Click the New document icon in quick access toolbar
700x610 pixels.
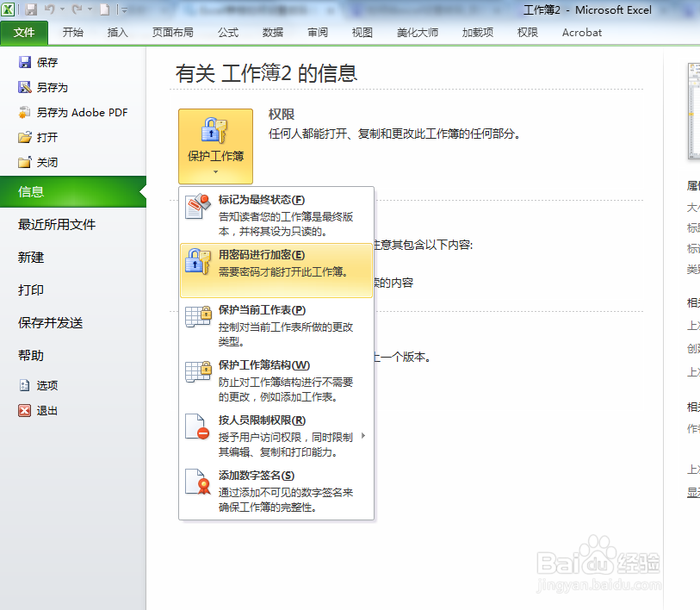point(104,9)
